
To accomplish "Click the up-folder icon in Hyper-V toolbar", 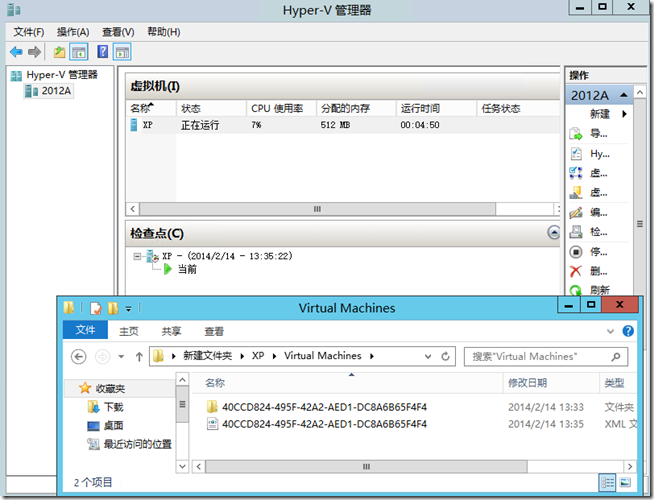I will (x=59, y=52).
